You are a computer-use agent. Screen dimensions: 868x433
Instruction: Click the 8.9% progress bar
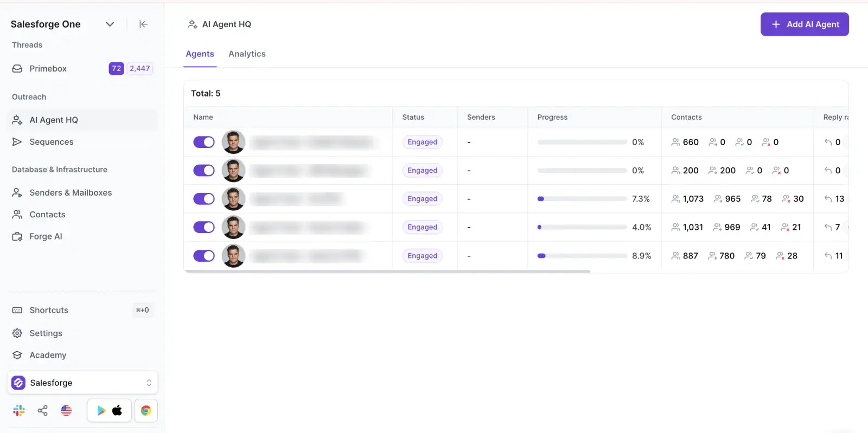coord(582,256)
